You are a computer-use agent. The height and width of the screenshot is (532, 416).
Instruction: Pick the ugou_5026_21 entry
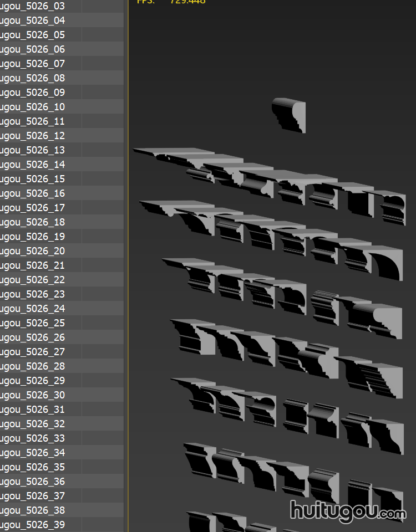tap(62, 265)
